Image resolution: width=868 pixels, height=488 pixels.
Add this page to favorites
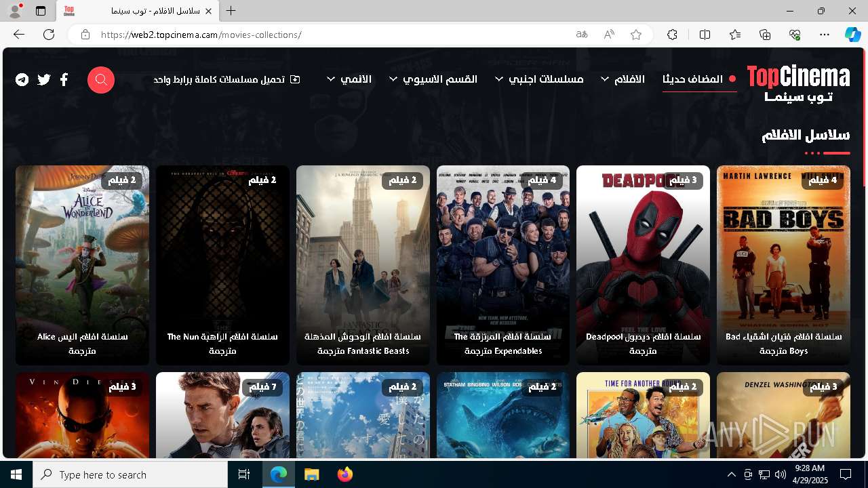click(x=636, y=35)
